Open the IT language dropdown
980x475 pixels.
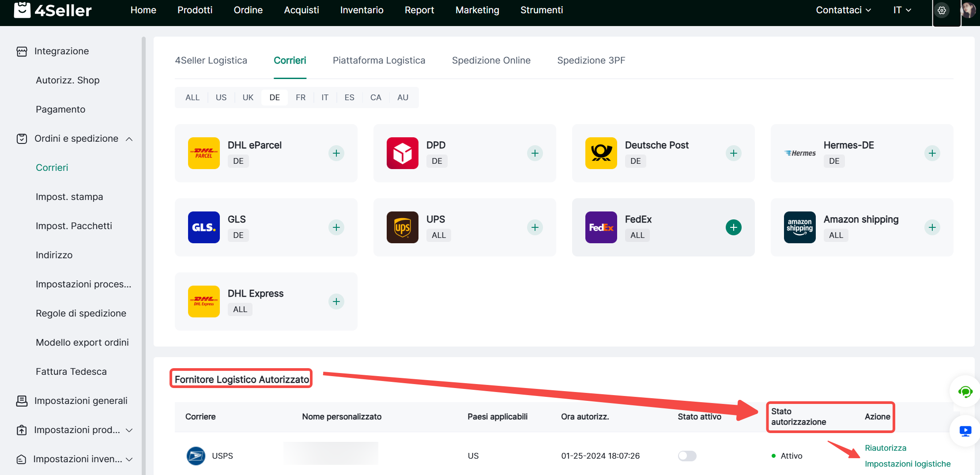(x=902, y=10)
